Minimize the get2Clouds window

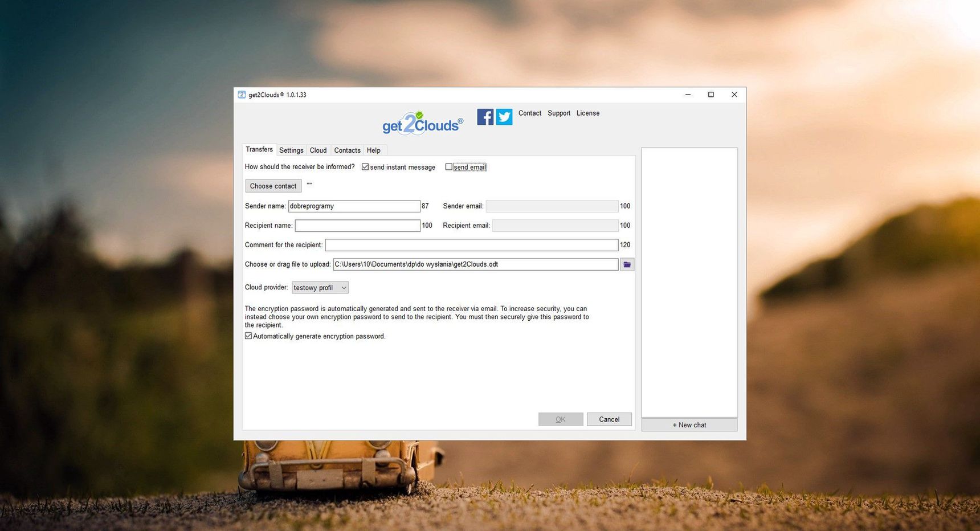(688, 95)
